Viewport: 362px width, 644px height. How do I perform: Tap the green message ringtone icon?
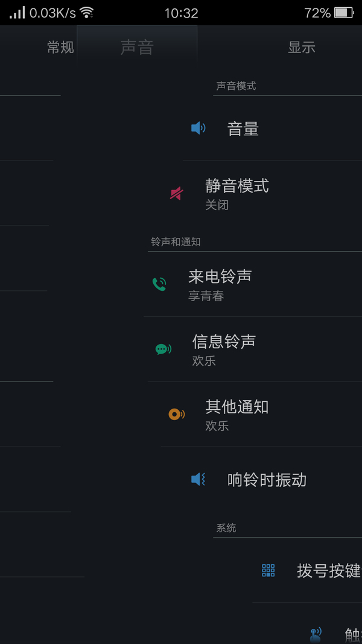(163, 349)
